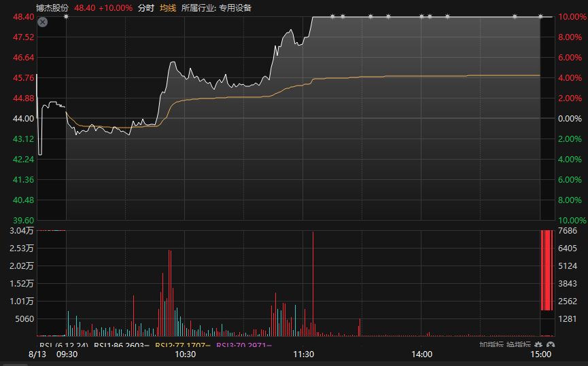The image size is (588, 366).
Task: Click the 45.76 price axis label
Action: point(24,78)
